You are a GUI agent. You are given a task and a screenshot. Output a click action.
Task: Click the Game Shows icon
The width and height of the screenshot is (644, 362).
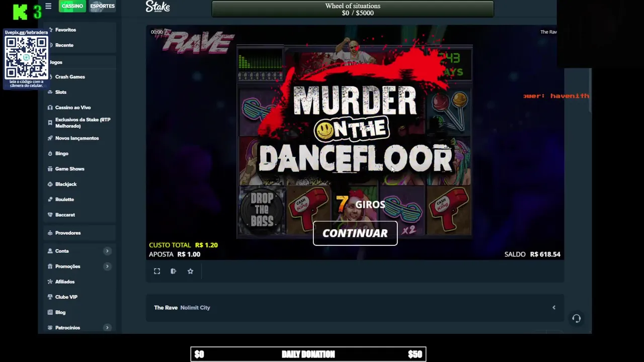click(x=50, y=169)
